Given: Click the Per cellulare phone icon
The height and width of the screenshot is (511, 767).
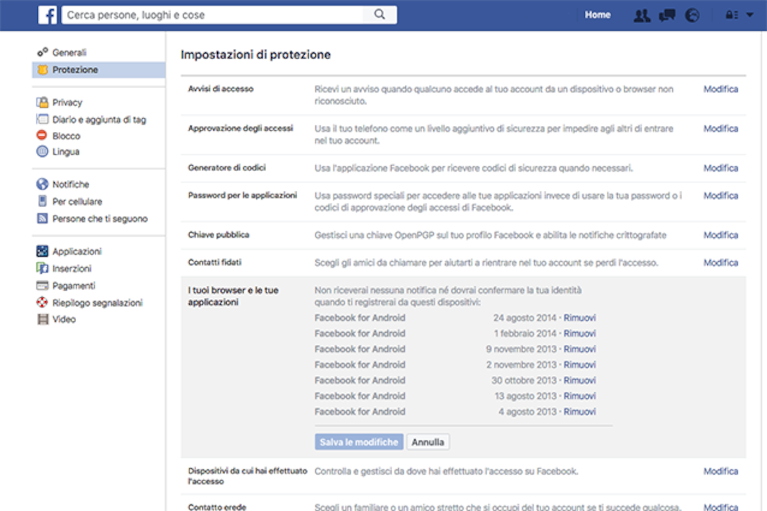Looking at the screenshot, I should (x=43, y=201).
